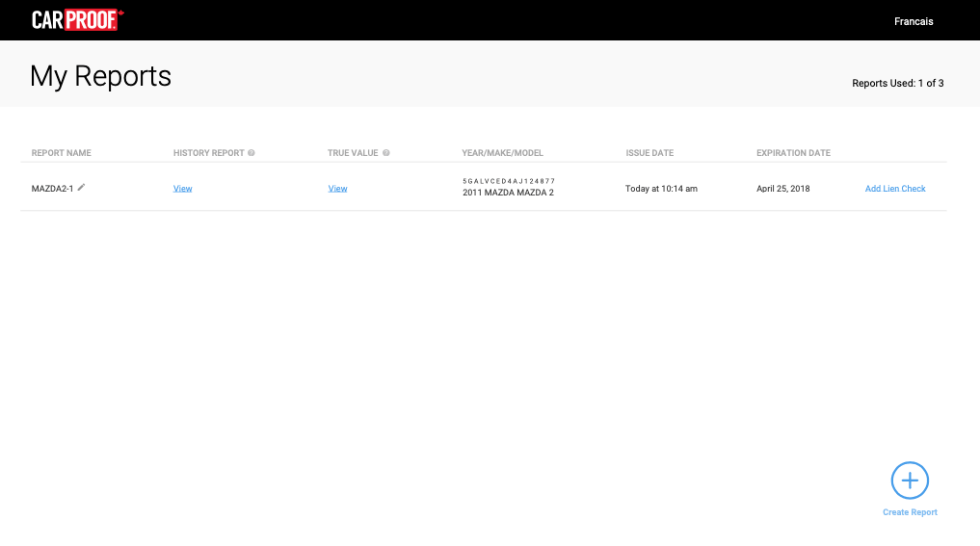Click expiration date April 25, 2018
The width and height of the screenshot is (980, 546).
(783, 189)
